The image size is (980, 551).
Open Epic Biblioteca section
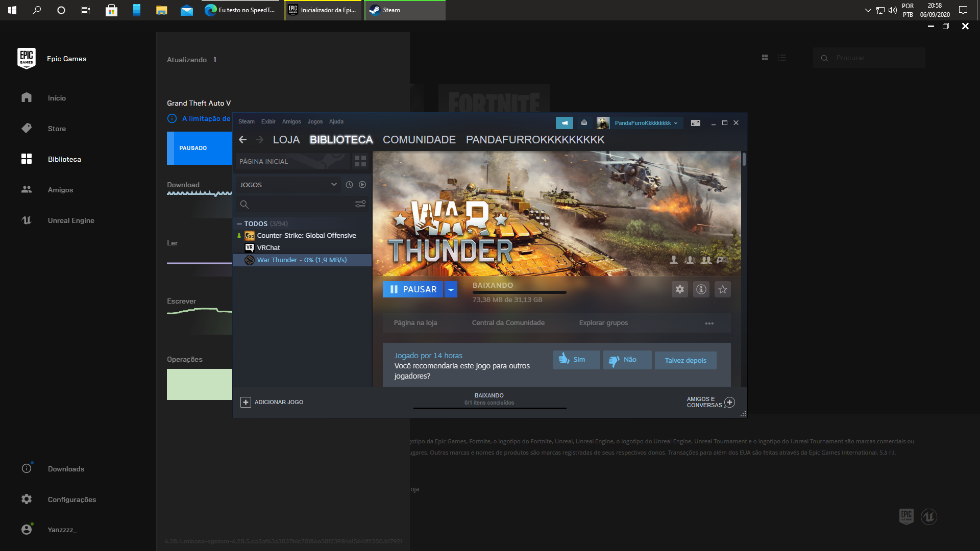[64, 159]
